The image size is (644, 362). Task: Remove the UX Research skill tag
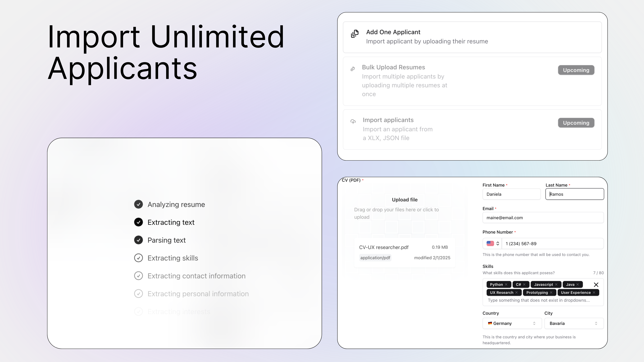[x=516, y=292]
